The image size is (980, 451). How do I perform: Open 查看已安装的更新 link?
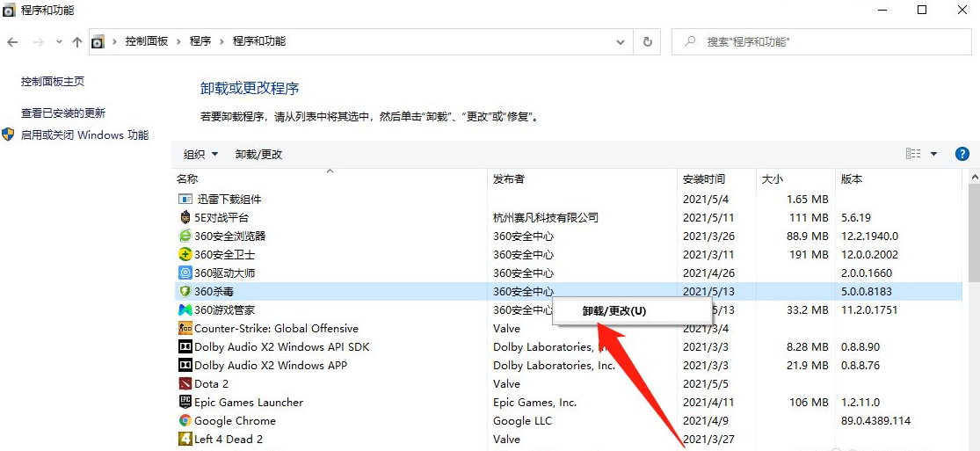tap(63, 113)
